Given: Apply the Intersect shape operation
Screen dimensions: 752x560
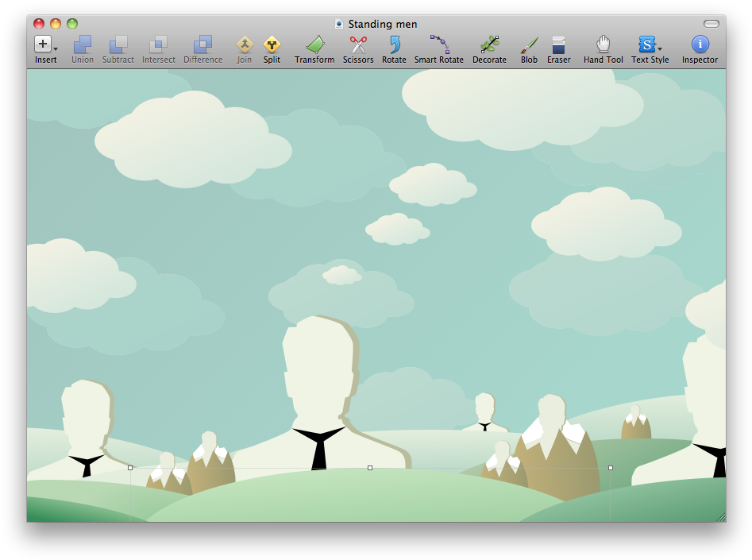Looking at the screenshot, I should (158, 50).
